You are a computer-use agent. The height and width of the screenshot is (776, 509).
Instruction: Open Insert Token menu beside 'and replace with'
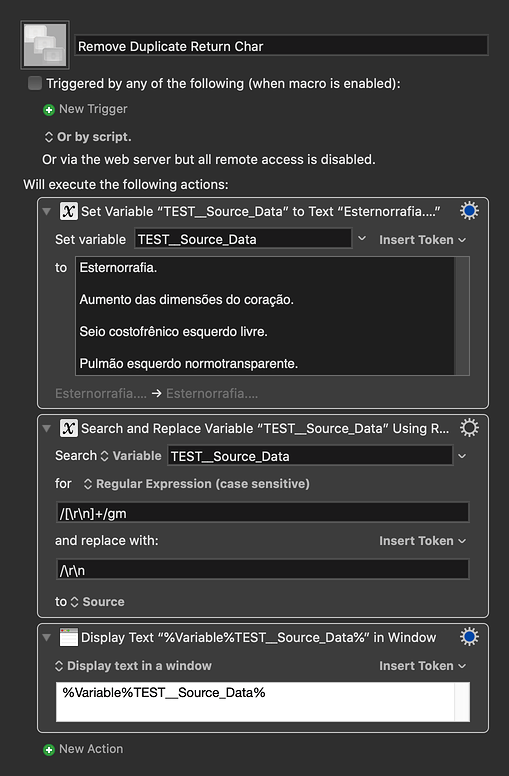pyautogui.click(x=422, y=540)
